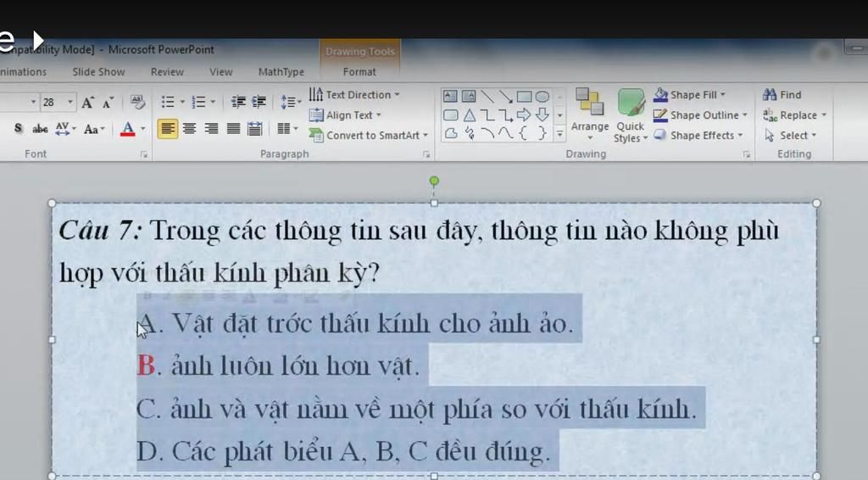
Task: Increase font size with Grow Font
Action: [x=87, y=103]
